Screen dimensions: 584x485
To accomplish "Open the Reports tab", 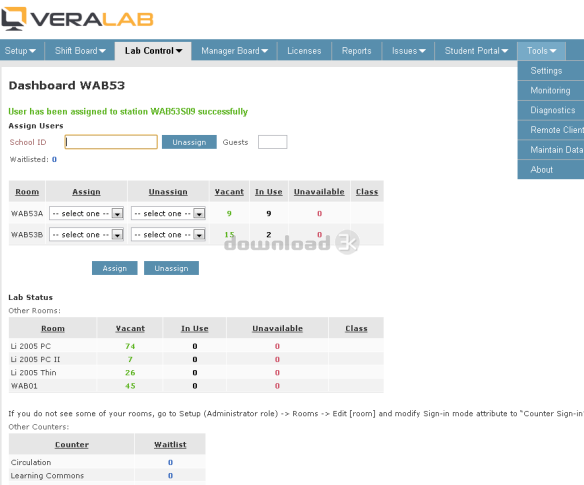I will coord(356,51).
